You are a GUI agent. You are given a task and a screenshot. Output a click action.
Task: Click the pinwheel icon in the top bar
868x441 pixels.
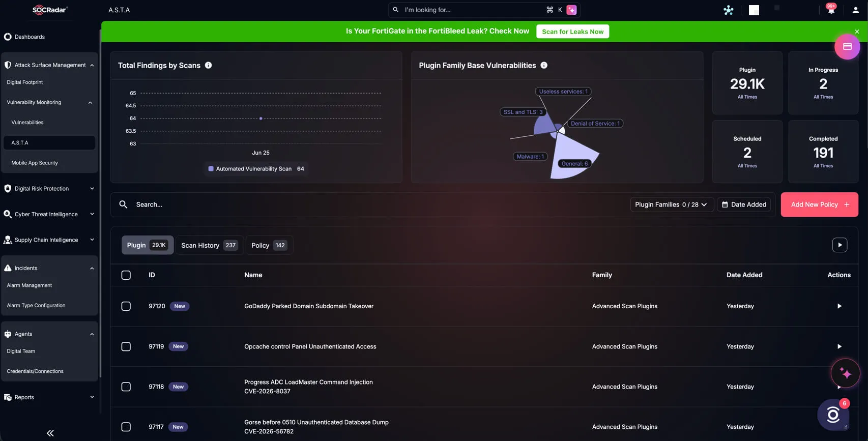tap(729, 10)
